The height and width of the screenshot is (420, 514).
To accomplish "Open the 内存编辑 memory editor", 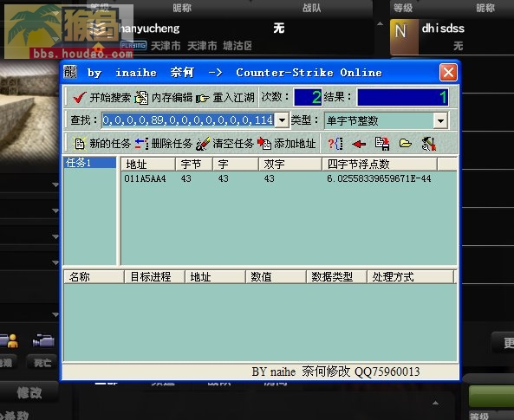I will [x=164, y=98].
